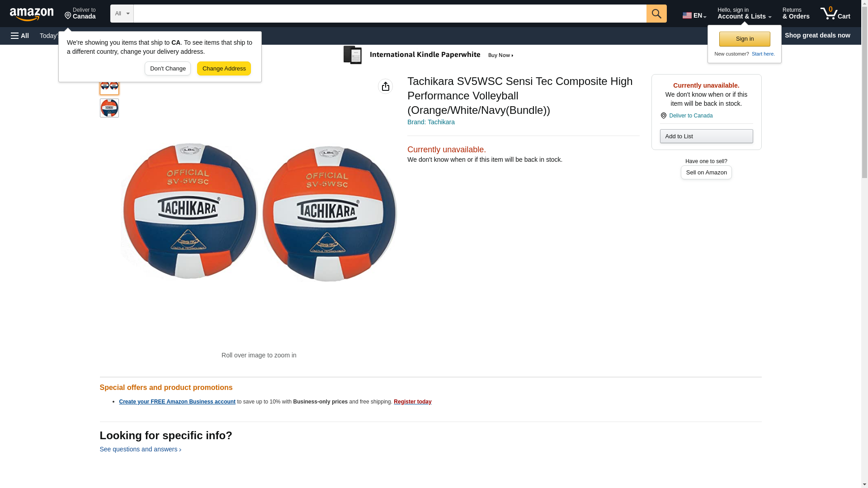Open Returns & Orders
This screenshot has height=488, width=868.
[x=796, y=14]
